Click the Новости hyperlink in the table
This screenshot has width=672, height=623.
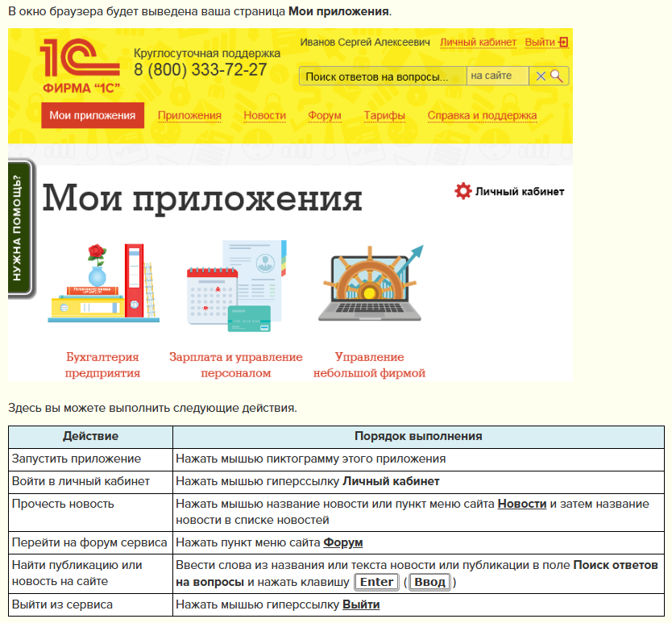tap(521, 504)
